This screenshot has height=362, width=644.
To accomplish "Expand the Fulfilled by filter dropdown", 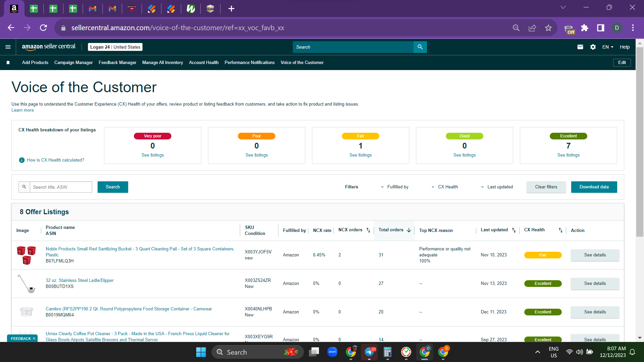I will coord(394,187).
